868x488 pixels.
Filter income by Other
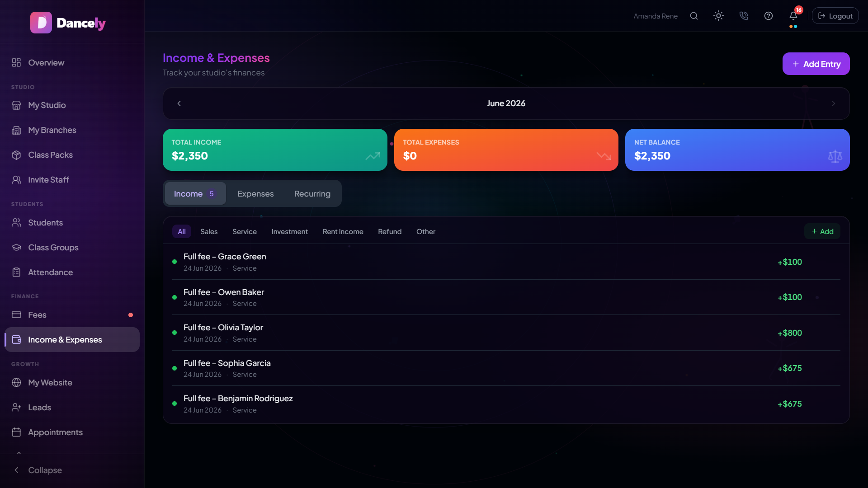[426, 231]
